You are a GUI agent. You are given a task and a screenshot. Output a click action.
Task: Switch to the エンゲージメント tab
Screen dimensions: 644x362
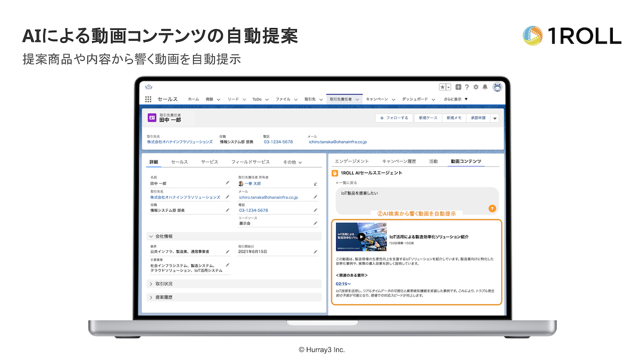tap(352, 161)
